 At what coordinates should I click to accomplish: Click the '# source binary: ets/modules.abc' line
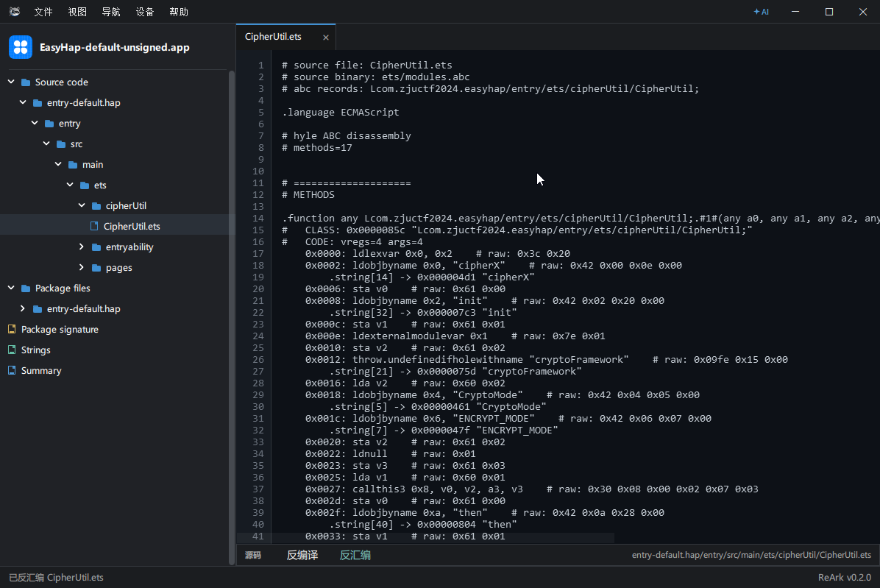coord(375,77)
